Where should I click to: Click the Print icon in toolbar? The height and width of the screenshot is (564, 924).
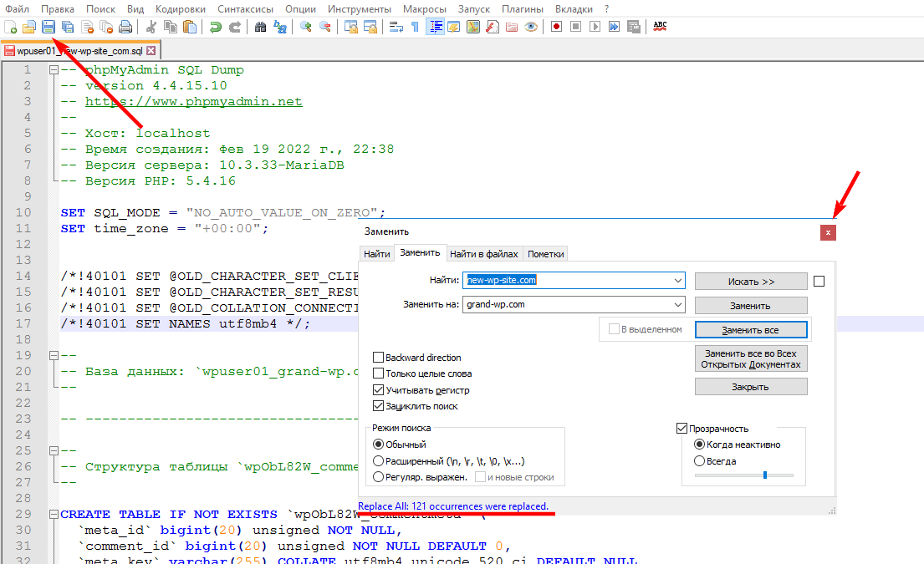(125, 27)
